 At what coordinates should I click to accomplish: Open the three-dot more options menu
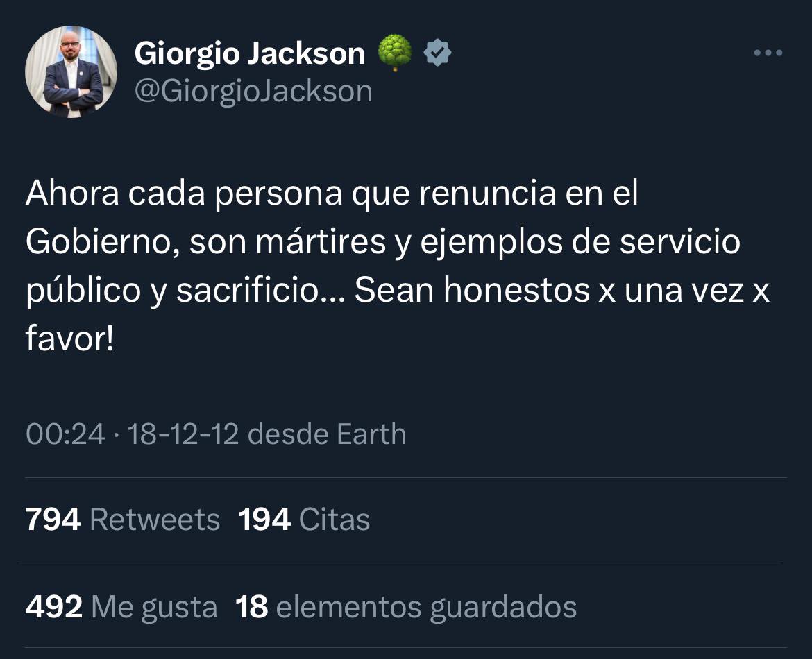coord(768,53)
